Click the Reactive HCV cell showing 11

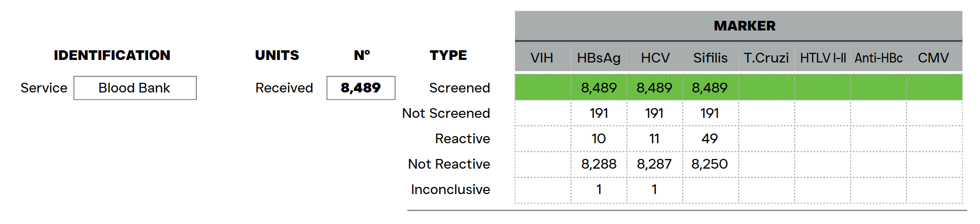654,139
